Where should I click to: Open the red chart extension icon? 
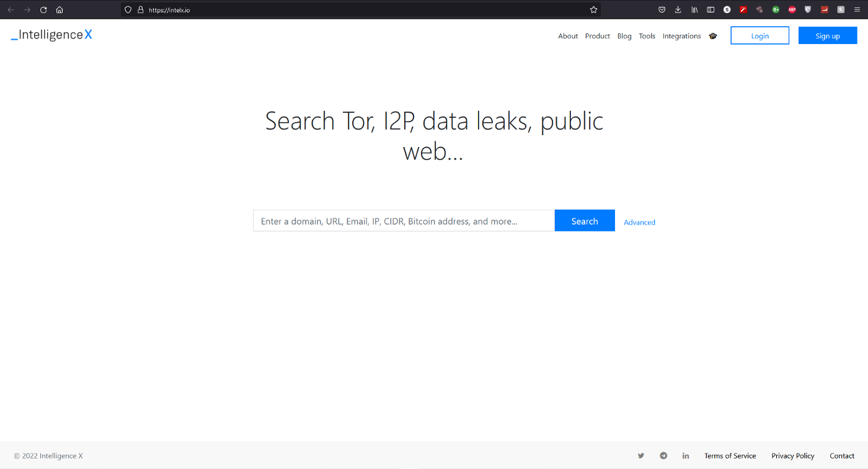[x=825, y=10]
